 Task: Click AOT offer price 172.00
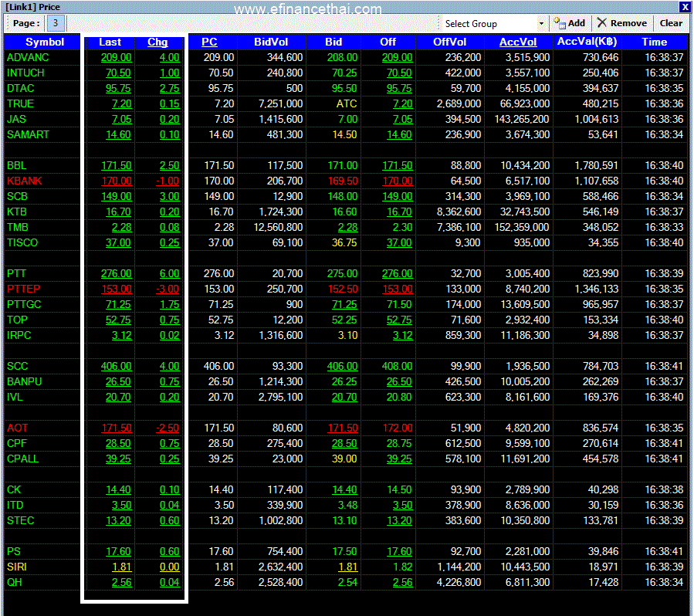pos(398,428)
